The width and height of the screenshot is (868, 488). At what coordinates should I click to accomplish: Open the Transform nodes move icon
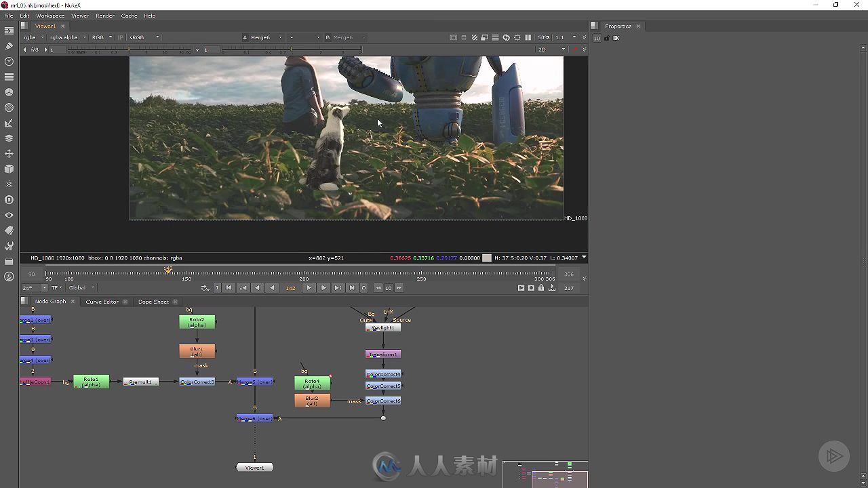[9, 154]
